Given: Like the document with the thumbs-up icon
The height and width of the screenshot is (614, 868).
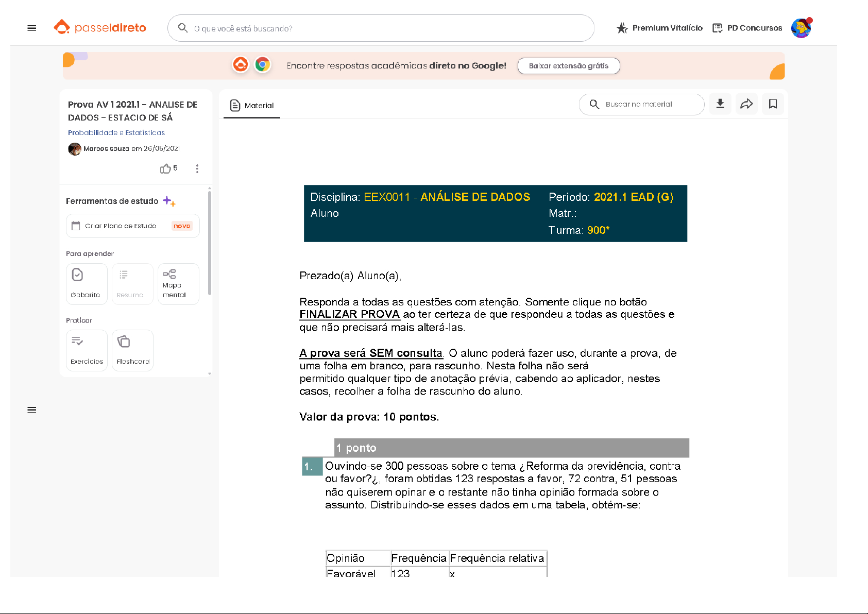Looking at the screenshot, I should (165, 169).
